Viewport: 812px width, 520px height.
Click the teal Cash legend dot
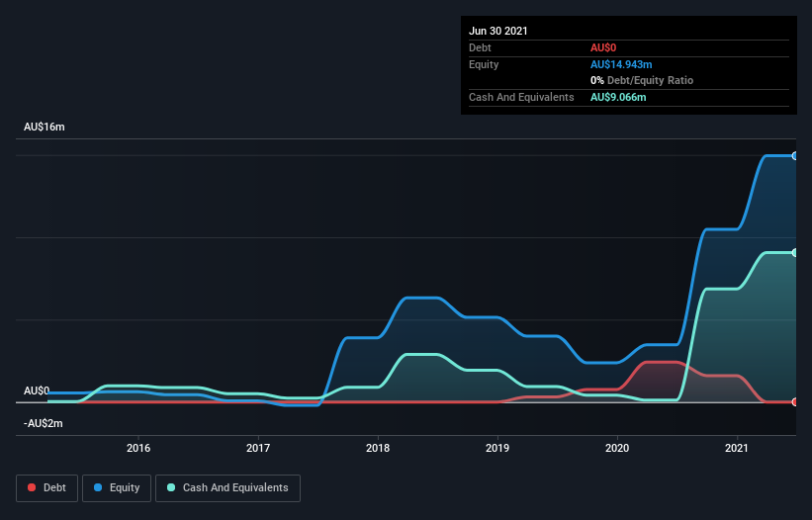[x=171, y=487]
